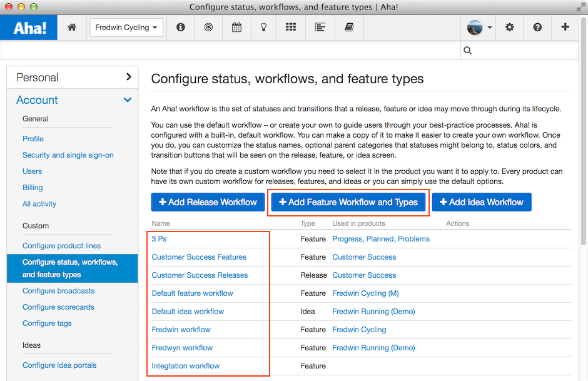Open the releases calendar icon
Viewport: 588px width, 381px height.
(x=236, y=28)
